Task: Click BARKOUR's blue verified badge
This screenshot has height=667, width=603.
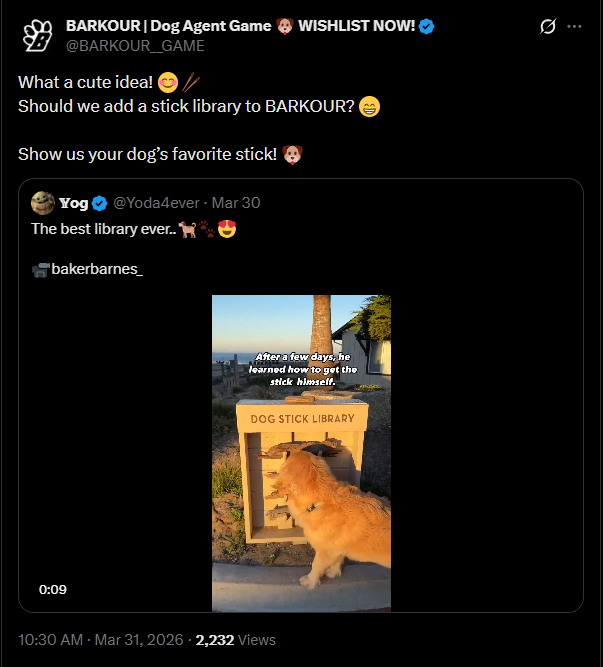Action: (427, 26)
